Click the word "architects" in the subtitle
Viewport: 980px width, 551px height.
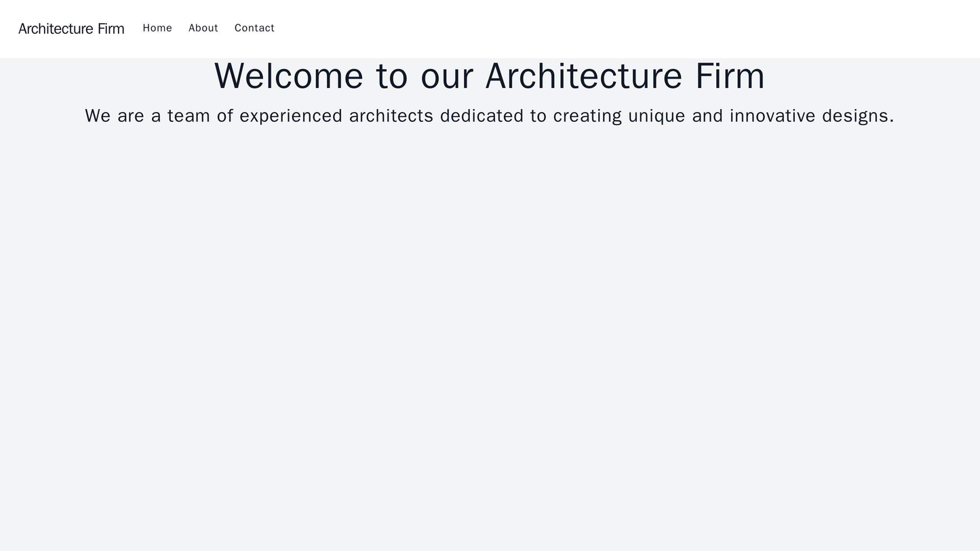point(391,116)
